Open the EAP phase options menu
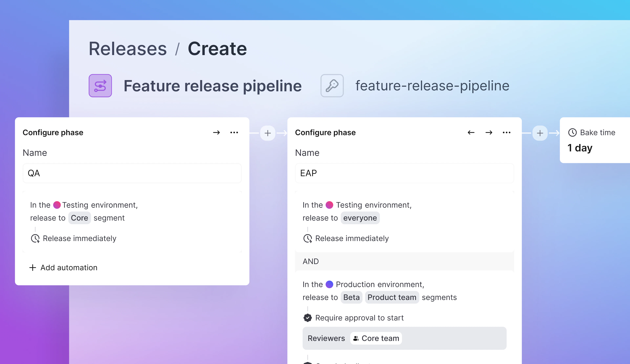 [x=506, y=133]
